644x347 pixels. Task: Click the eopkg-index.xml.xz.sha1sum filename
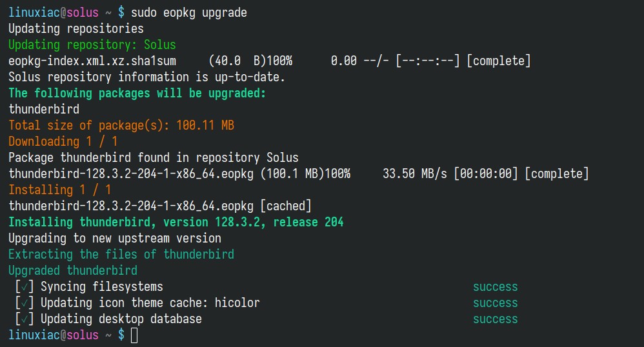[x=92, y=61]
